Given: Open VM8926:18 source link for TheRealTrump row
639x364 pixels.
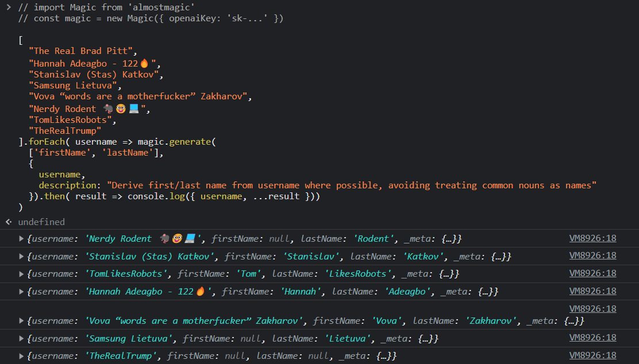Looking at the screenshot, I should [x=592, y=355].
